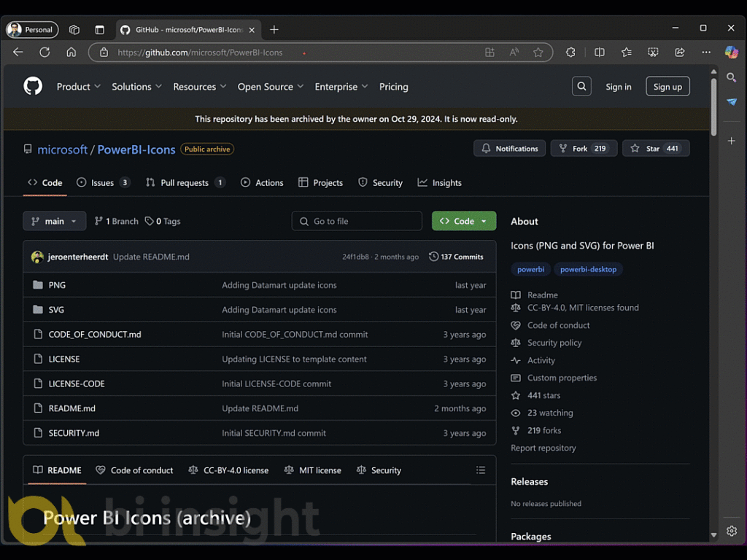The image size is (747, 560).
Task: Click the Go to file search field
Action: [357, 221]
